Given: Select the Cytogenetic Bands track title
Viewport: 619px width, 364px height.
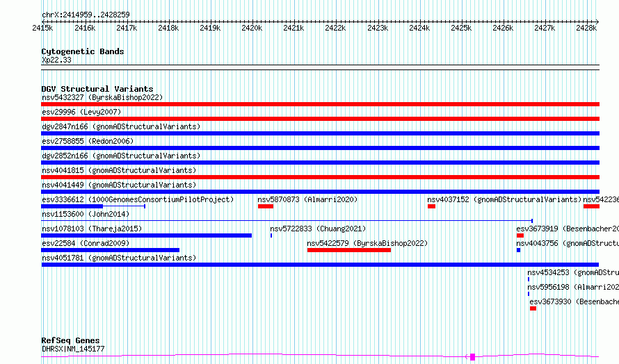Looking at the screenshot, I should tap(83, 51).
